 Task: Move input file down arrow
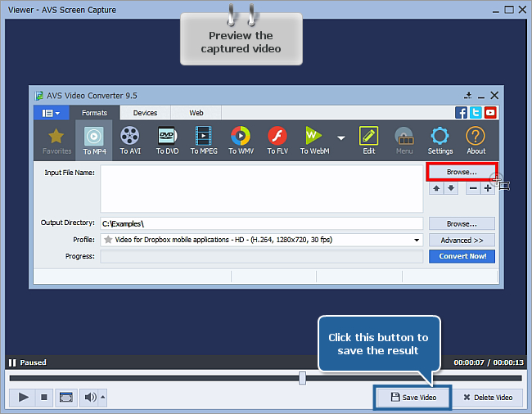(x=451, y=188)
